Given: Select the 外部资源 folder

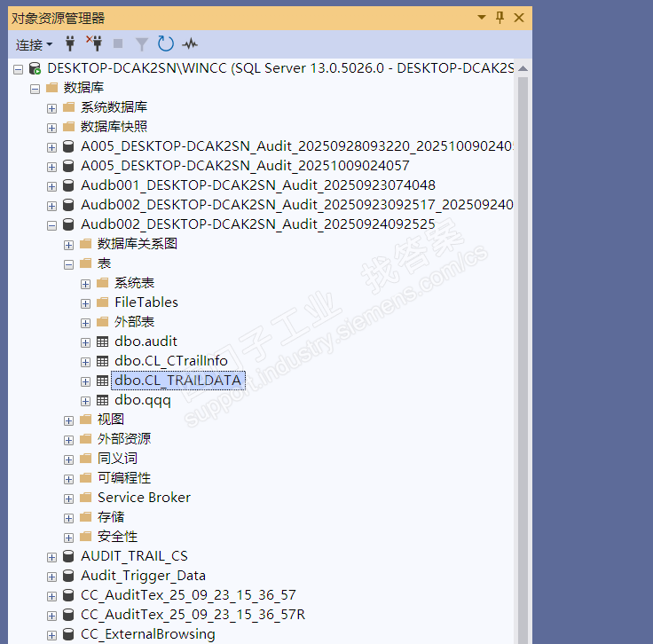Looking at the screenshot, I should (x=124, y=439).
